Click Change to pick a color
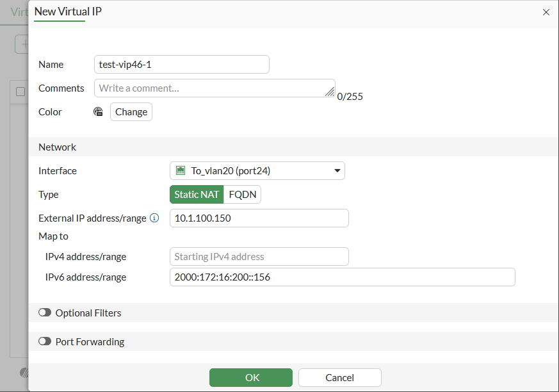The width and height of the screenshot is (559, 392). (131, 112)
